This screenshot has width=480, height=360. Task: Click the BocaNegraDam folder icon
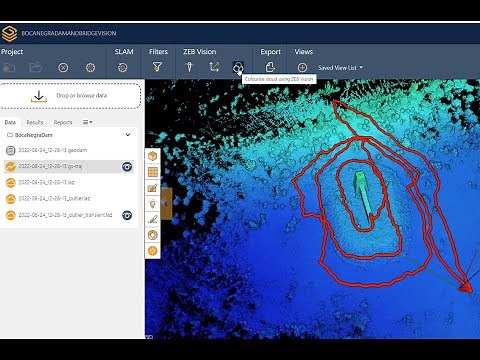[x=10, y=135]
